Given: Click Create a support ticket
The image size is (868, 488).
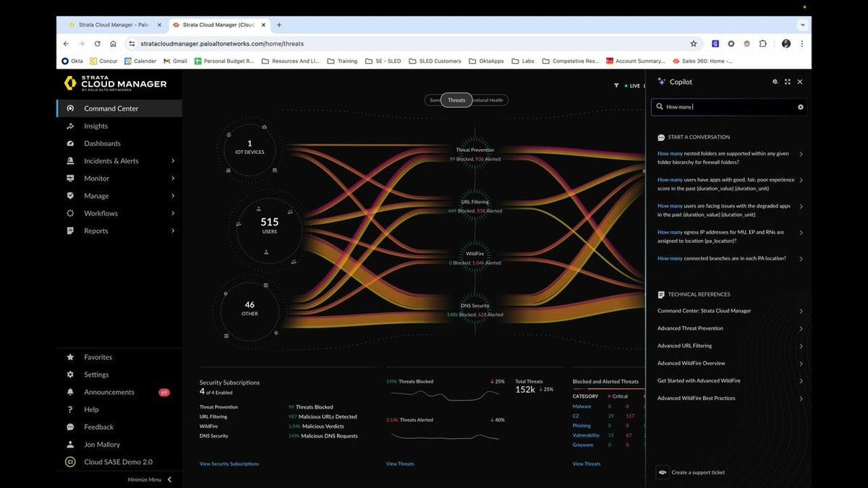Looking at the screenshot, I should pyautogui.click(x=691, y=472).
